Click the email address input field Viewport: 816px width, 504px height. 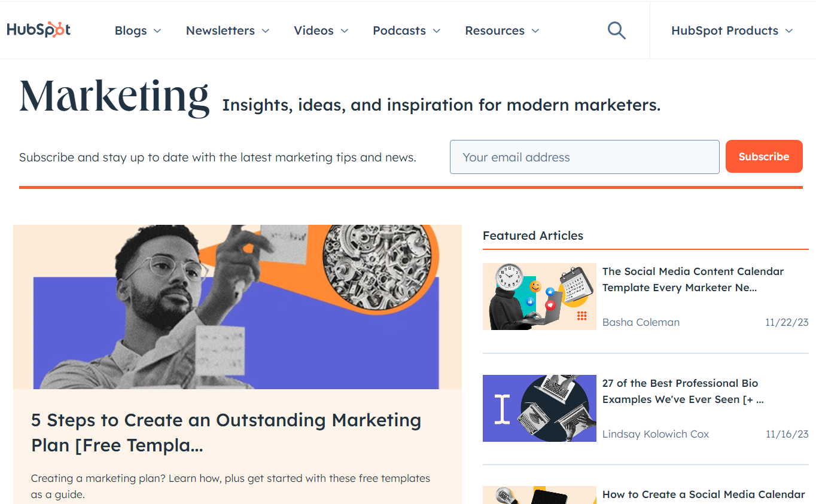(x=584, y=157)
